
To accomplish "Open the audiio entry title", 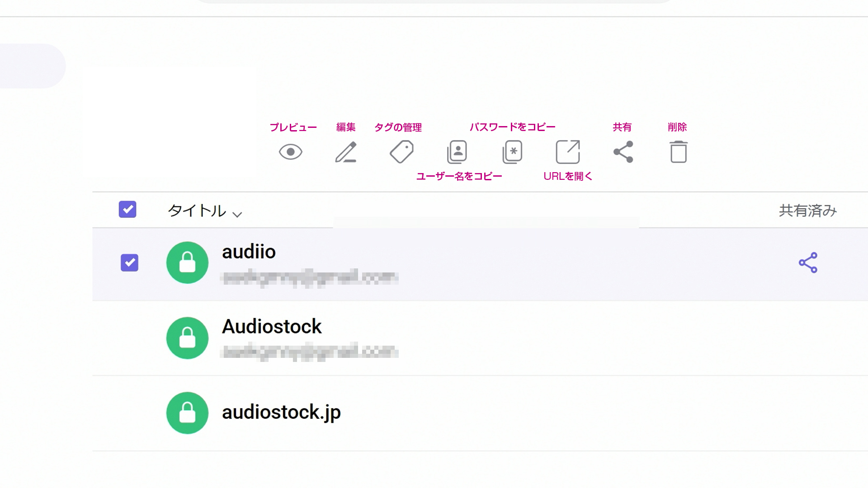I will (249, 252).
